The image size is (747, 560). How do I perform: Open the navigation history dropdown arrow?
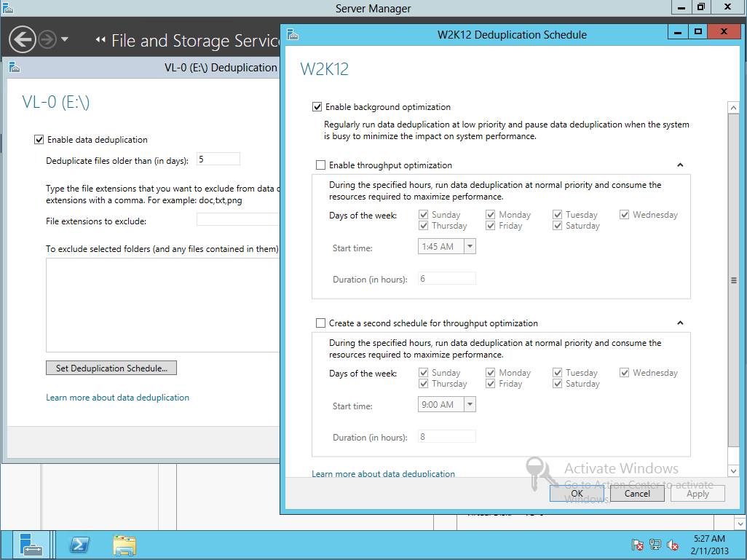coord(65,39)
